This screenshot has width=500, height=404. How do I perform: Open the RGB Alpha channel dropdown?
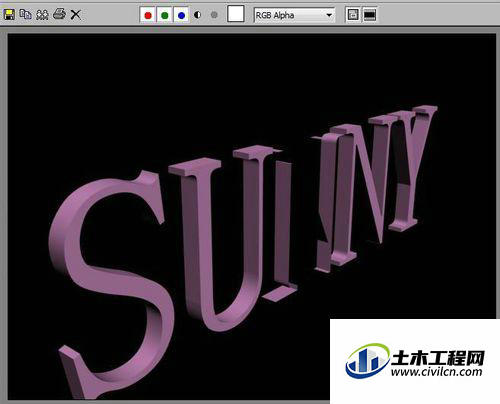(294, 15)
